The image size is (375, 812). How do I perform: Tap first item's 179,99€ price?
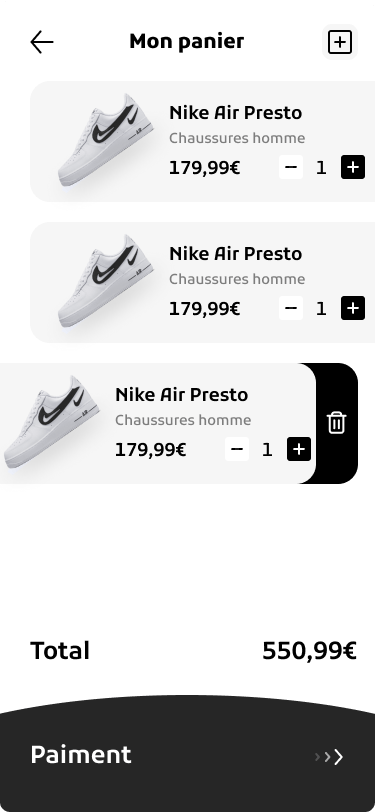205,168
